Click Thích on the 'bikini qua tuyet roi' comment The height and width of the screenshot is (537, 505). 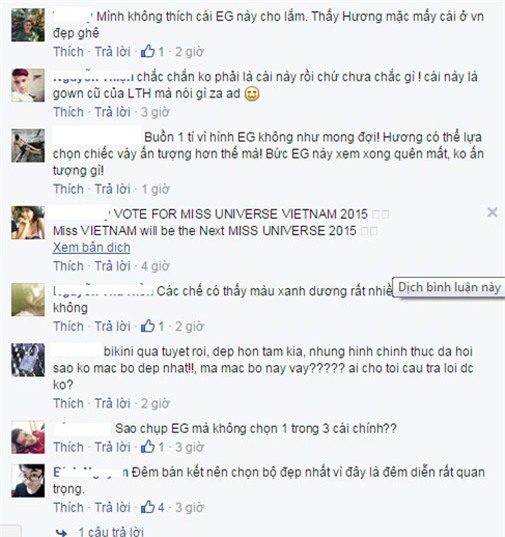pyautogui.click(x=68, y=403)
